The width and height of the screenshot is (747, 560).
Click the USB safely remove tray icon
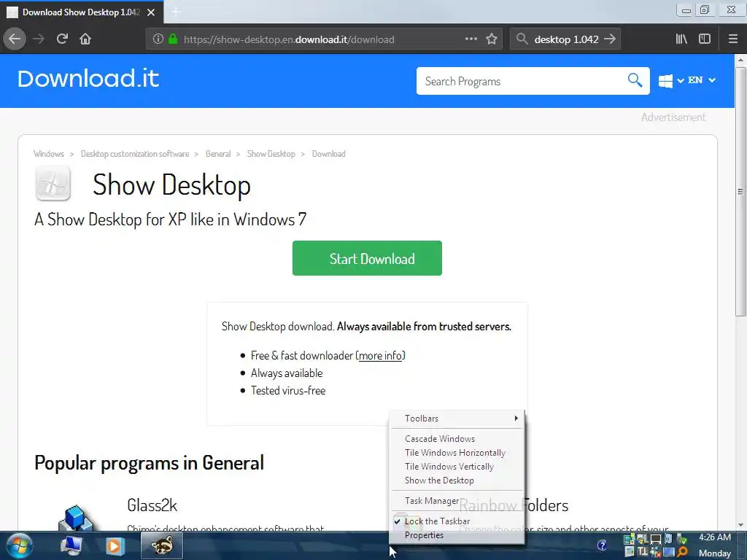tap(682, 539)
